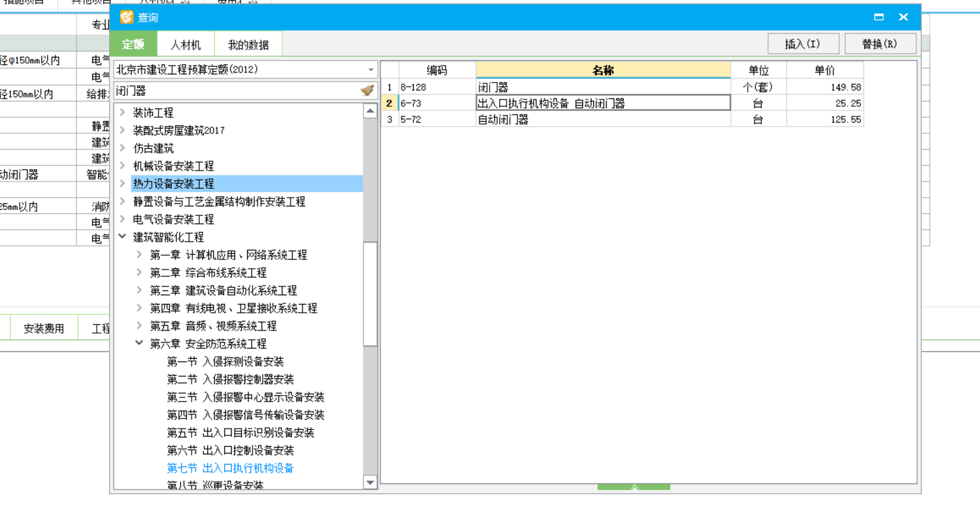Select 装饰工程 in the tree
The height and width of the screenshot is (522, 980).
(x=153, y=112)
